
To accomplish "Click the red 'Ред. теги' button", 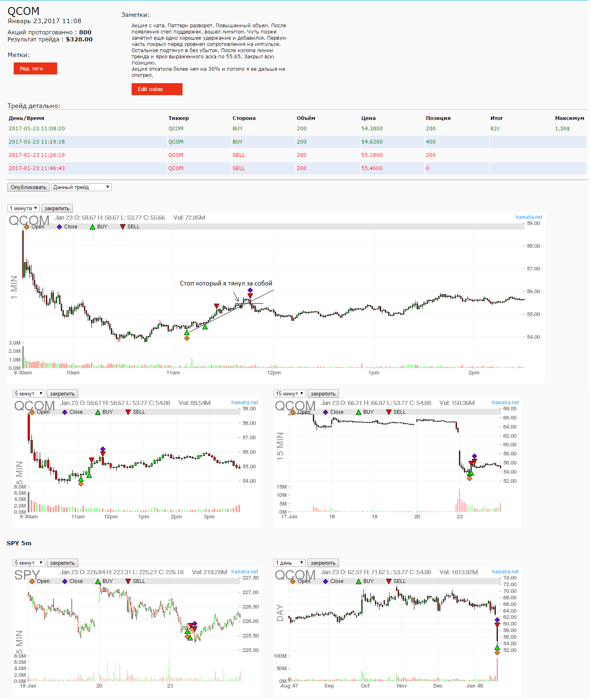I will 35,69.
